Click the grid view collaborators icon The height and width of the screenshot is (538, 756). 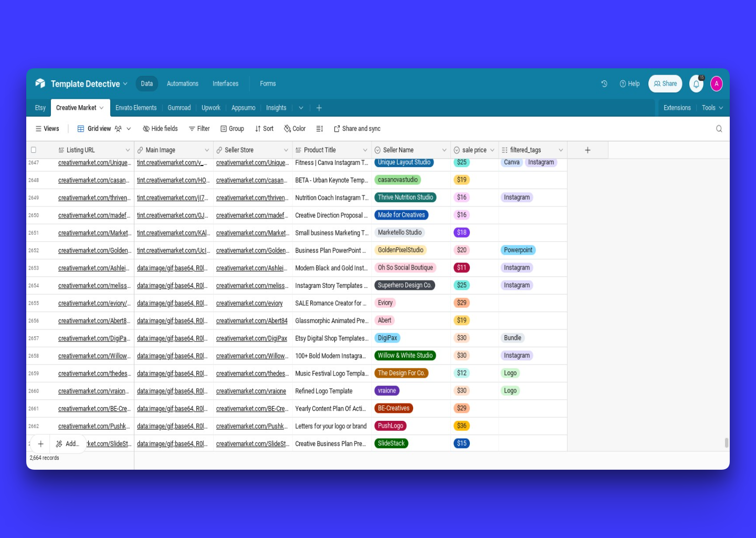[x=118, y=129]
